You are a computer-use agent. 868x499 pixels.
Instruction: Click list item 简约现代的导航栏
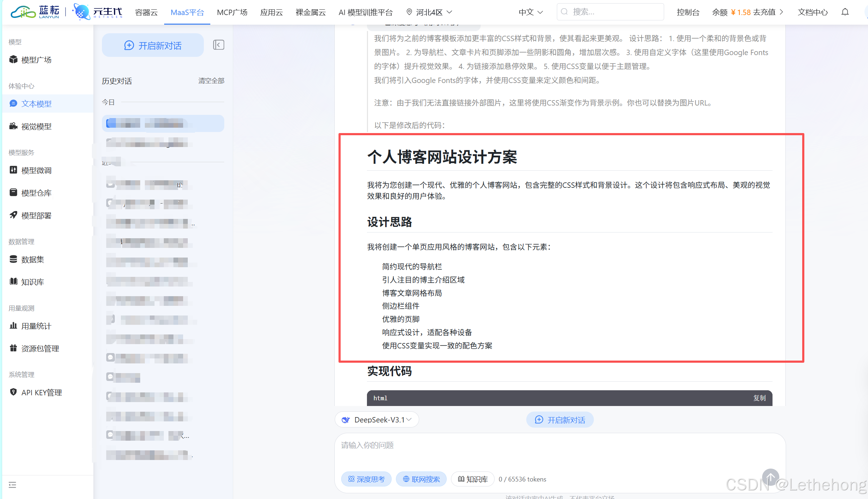412,266
